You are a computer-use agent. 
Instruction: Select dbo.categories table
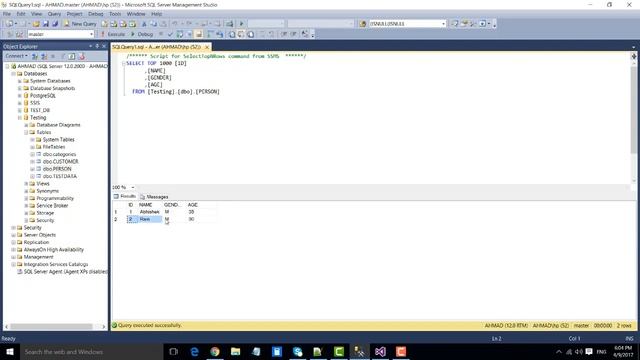pos(59,154)
